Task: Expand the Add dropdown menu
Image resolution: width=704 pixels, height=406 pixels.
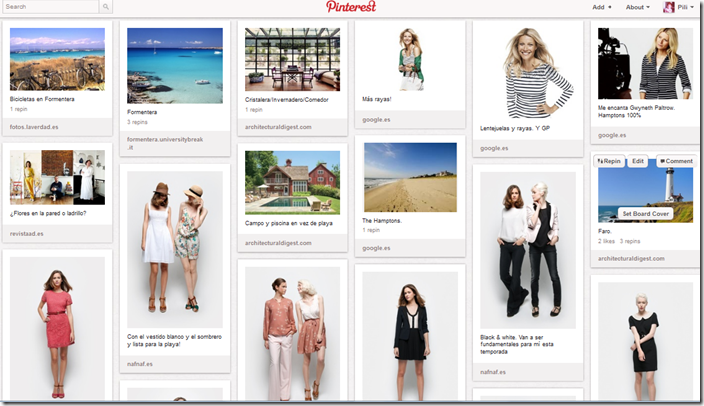Action: pos(602,7)
